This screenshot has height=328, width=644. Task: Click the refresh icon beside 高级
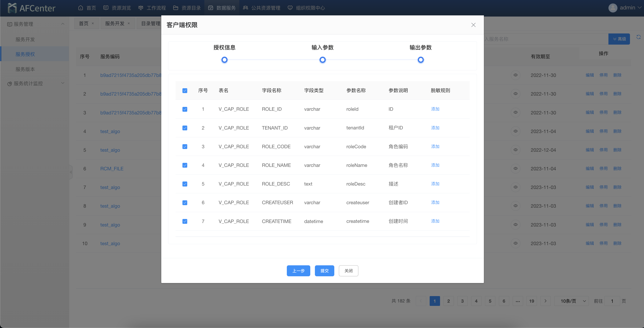point(638,37)
